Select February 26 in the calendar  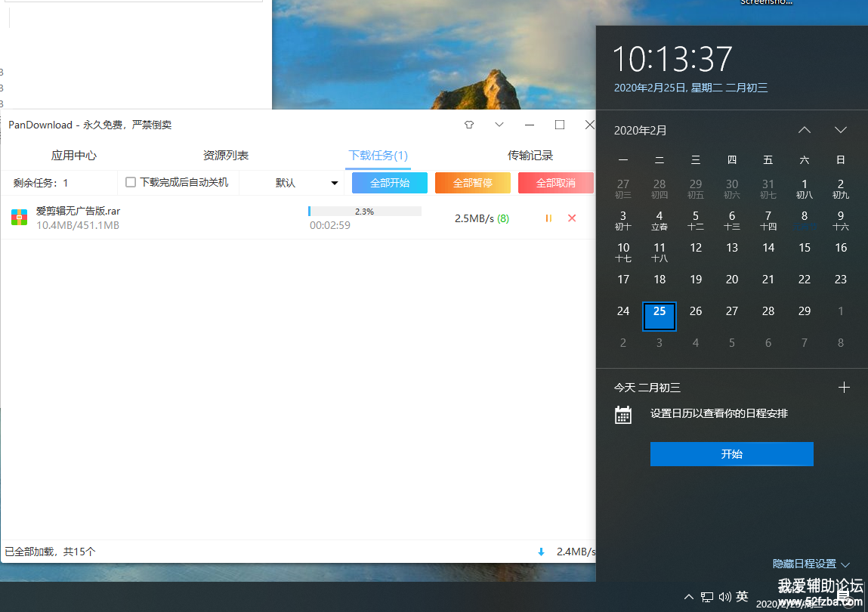[696, 311]
